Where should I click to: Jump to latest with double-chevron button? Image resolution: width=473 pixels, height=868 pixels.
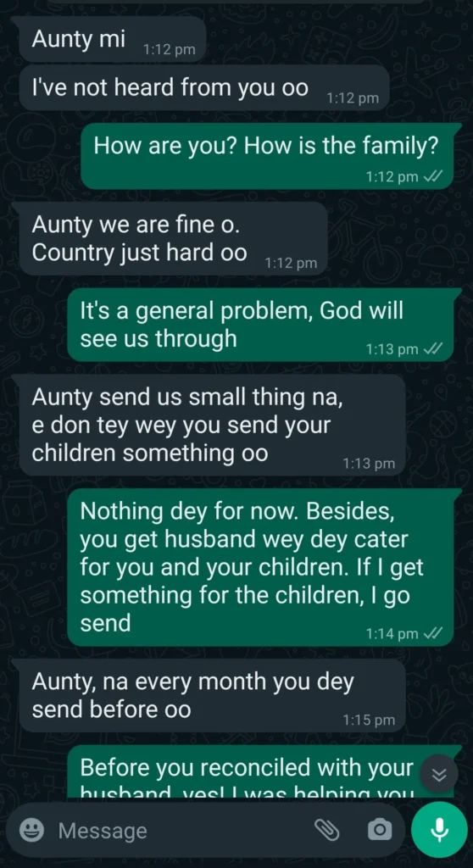coord(438,775)
